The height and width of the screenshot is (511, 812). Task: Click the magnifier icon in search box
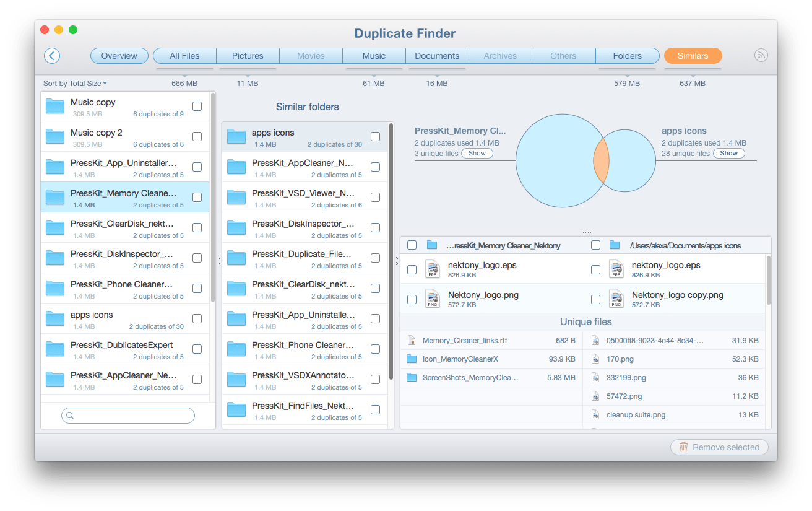[71, 416]
